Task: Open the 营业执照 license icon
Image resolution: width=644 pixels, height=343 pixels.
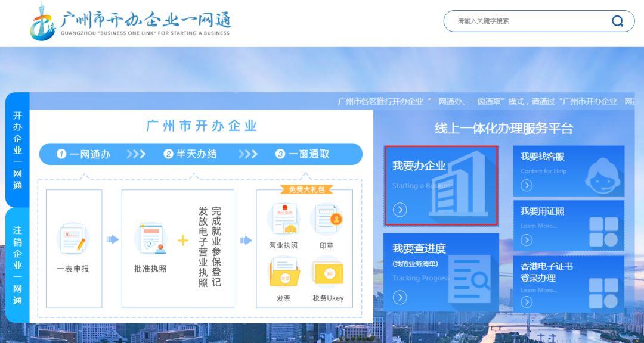Action: pos(284,217)
